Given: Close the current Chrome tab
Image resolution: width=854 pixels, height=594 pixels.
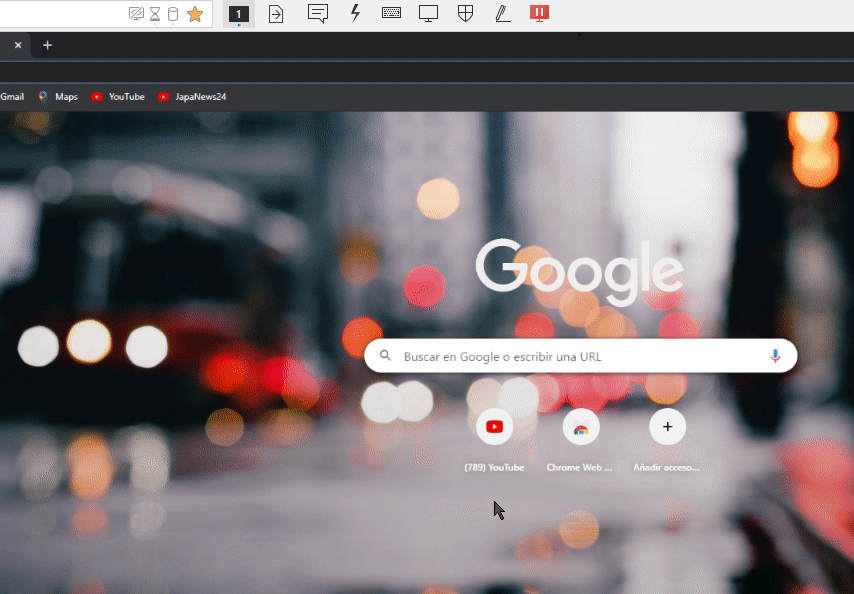Looking at the screenshot, I should [x=18, y=45].
